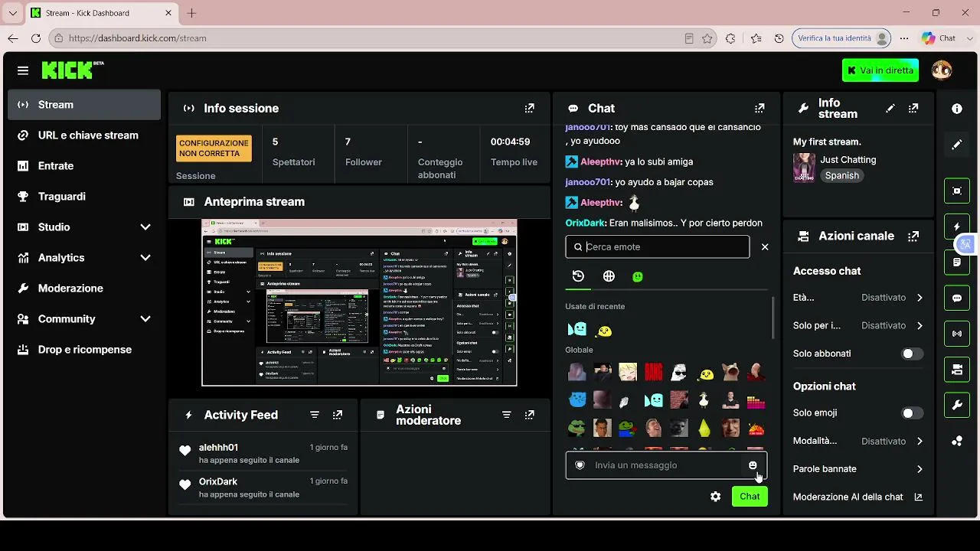Open the emoji picker in the message box
Screen dimensions: 980x551
[x=753, y=465]
